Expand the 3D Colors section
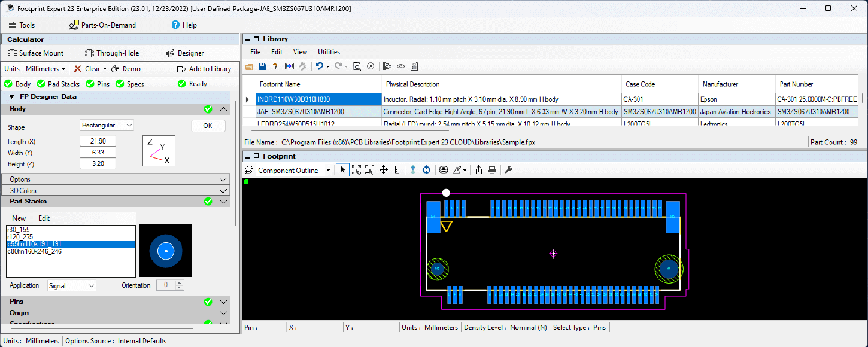This screenshot has width=868, height=347. tap(223, 191)
